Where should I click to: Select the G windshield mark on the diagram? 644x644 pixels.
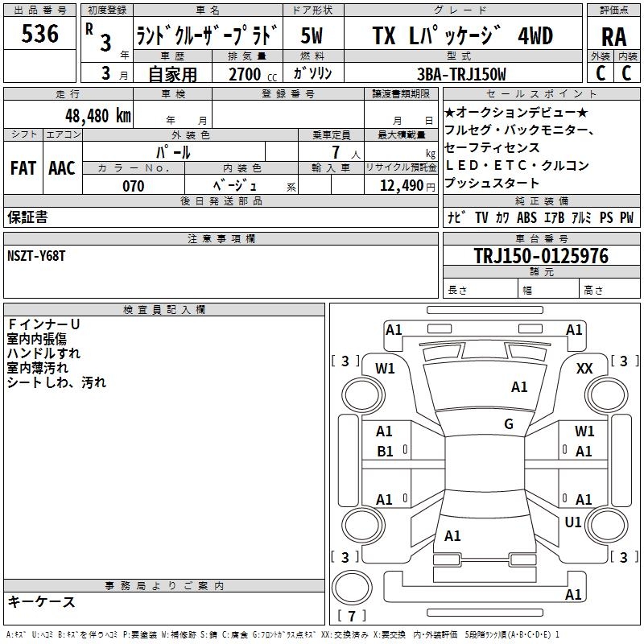point(509,424)
